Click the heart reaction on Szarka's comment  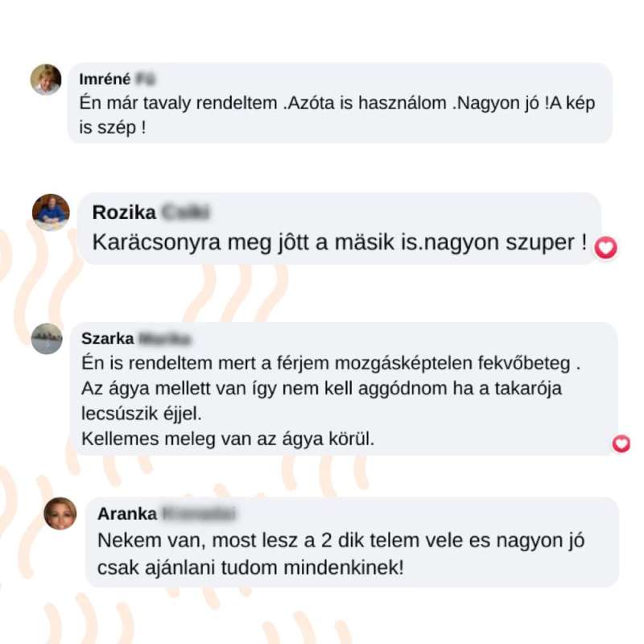click(x=621, y=444)
